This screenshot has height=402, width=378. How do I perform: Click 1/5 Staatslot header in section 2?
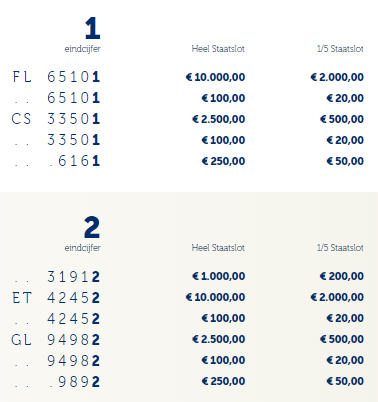(340, 248)
